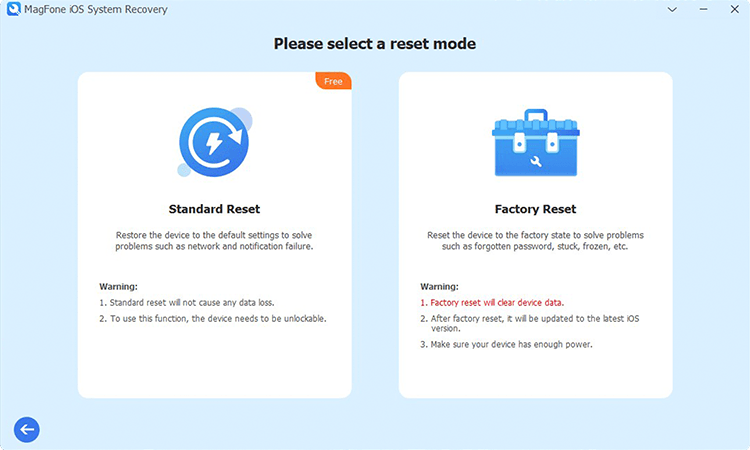Screen dimensions: 750x450
Task: Click 'Standard reset will not cause any data loss.'
Action: tap(187, 303)
